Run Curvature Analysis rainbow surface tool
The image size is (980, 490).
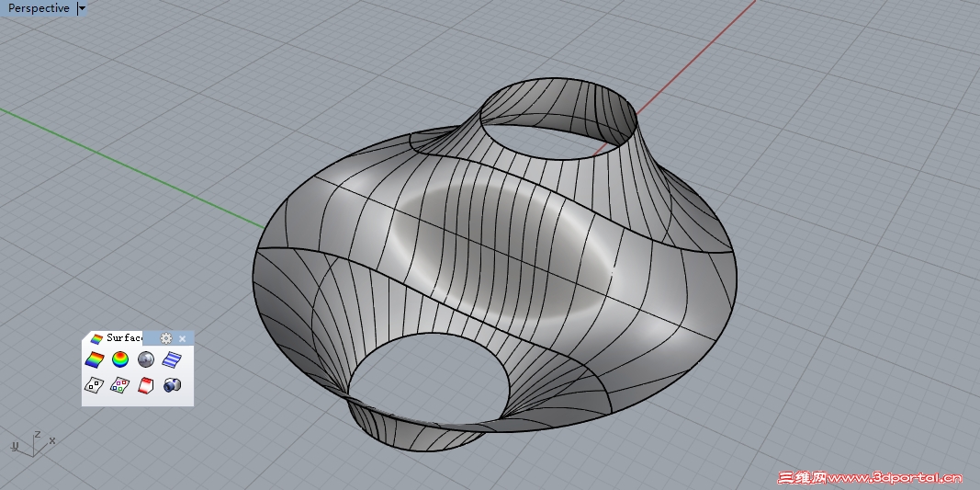95,359
